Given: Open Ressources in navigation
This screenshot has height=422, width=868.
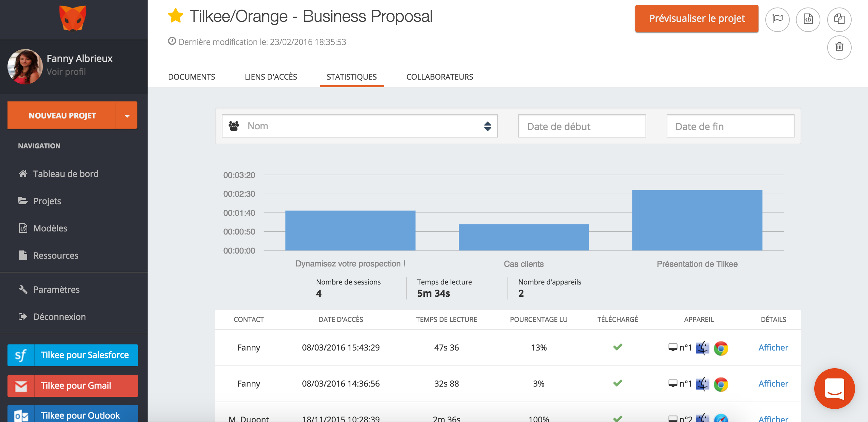Looking at the screenshot, I should click(48, 255).
